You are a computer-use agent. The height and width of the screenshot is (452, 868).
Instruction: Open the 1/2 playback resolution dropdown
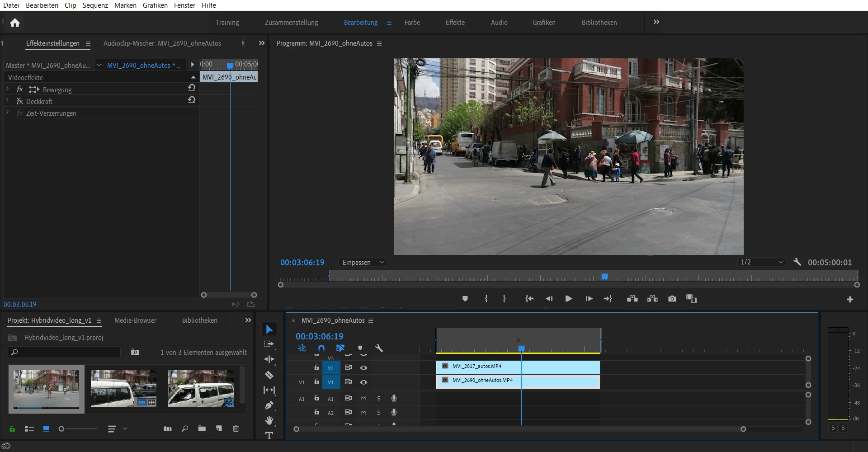[x=762, y=263]
